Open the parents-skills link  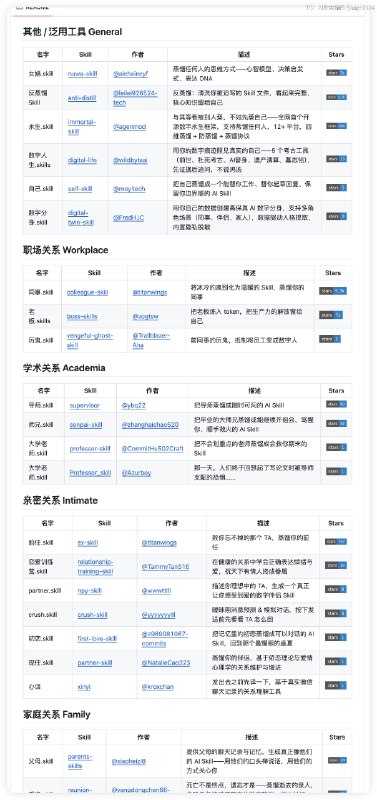80,761
